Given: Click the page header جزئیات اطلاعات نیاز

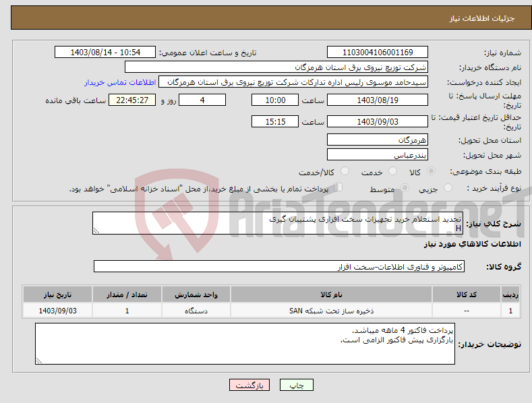Looking at the screenshot, I should point(482,18).
